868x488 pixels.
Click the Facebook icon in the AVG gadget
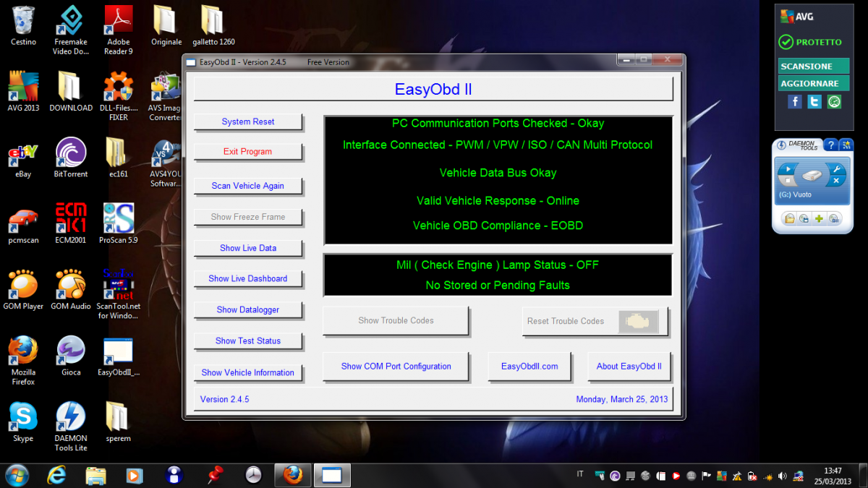(795, 102)
